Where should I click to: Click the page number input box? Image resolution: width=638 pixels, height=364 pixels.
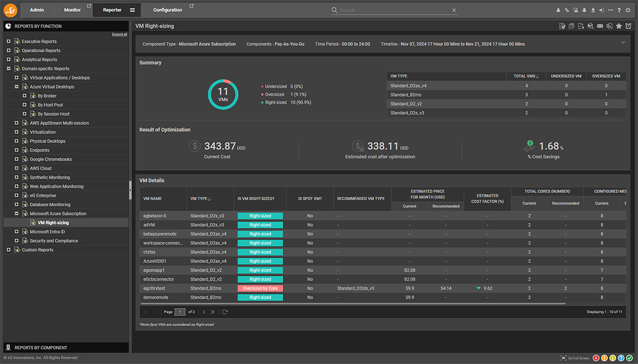[180, 312]
